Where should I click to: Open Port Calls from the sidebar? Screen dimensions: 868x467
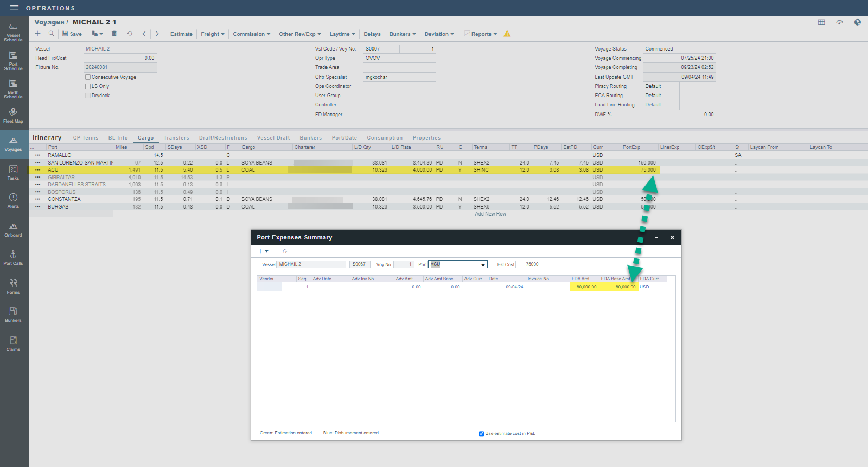point(13,257)
